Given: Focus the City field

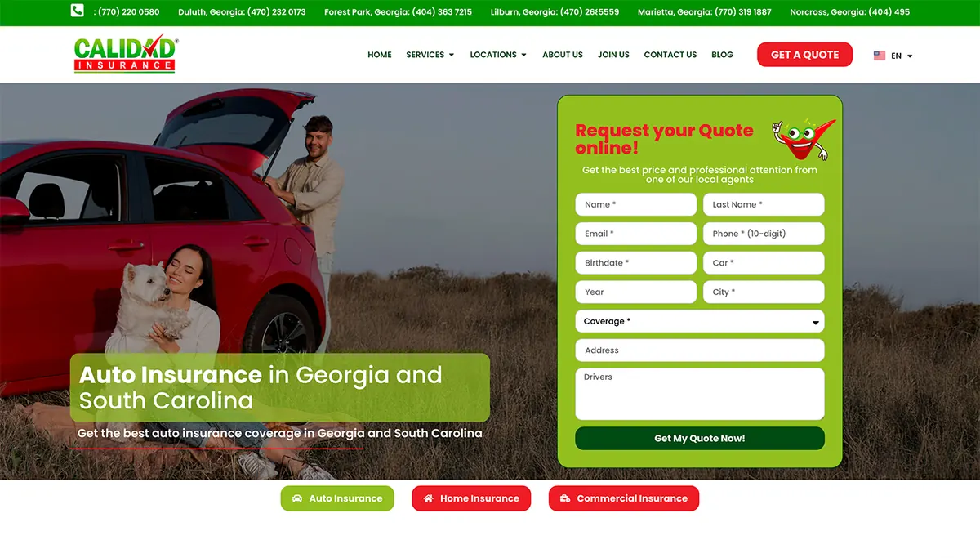Looking at the screenshot, I should point(764,292).
